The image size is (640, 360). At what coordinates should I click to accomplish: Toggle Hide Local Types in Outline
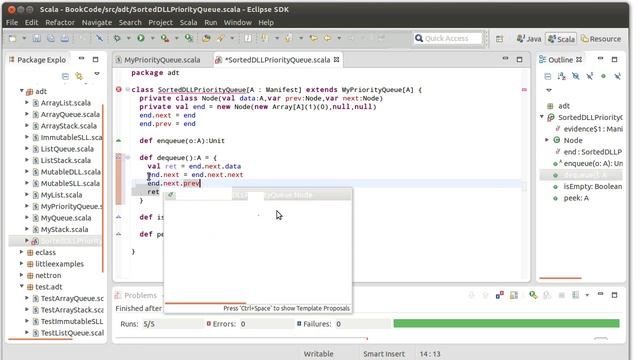click(x=617, y=76)
